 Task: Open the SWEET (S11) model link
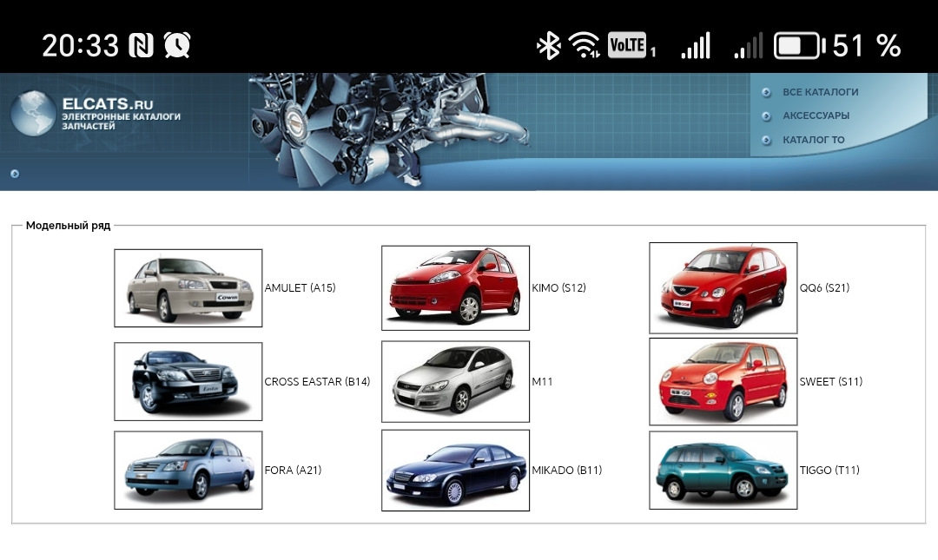pyautogui.click(x=830, y=382)
